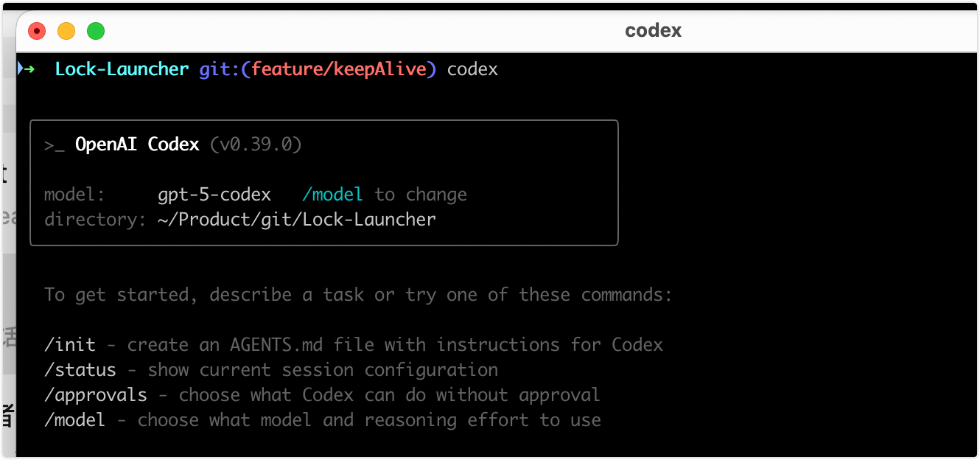Click the /status command in the list
The width and height of the screenshot is (980, 460).
[x=80, y=370]
